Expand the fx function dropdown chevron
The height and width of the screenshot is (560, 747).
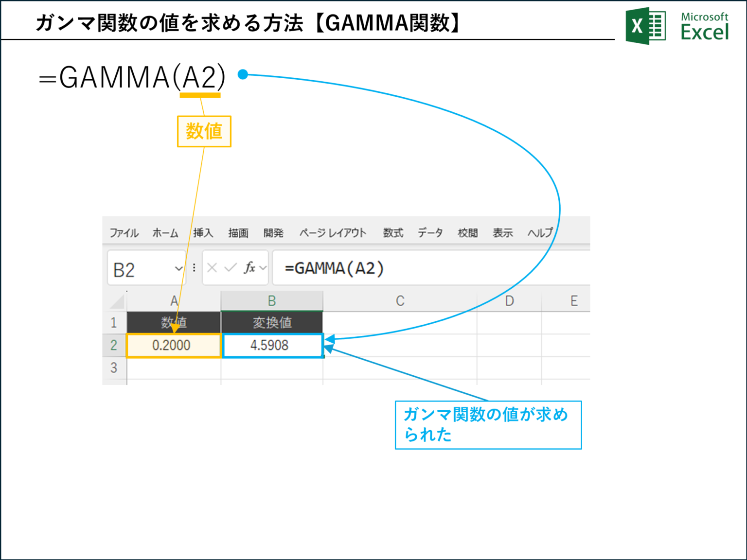262,268
